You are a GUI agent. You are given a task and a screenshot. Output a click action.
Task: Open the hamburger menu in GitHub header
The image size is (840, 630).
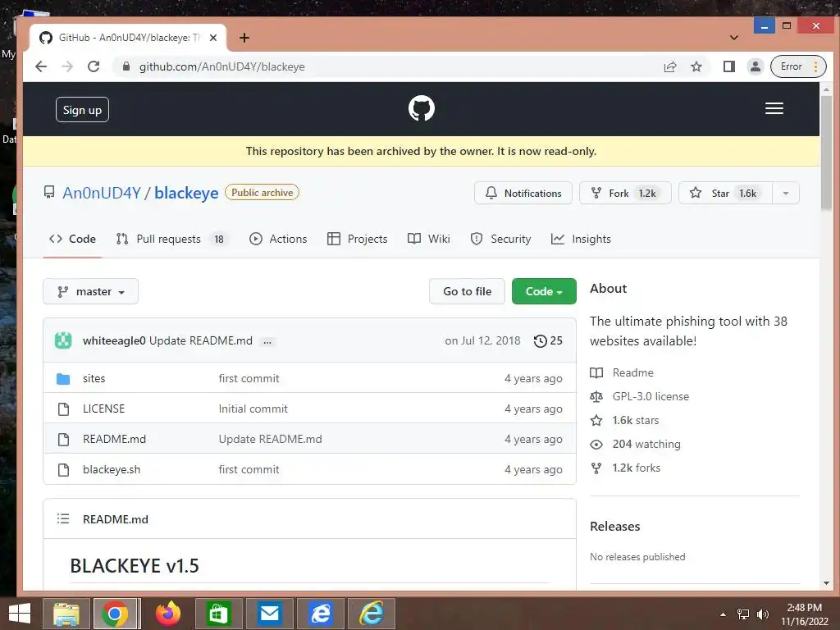click(x=774, y=109)
